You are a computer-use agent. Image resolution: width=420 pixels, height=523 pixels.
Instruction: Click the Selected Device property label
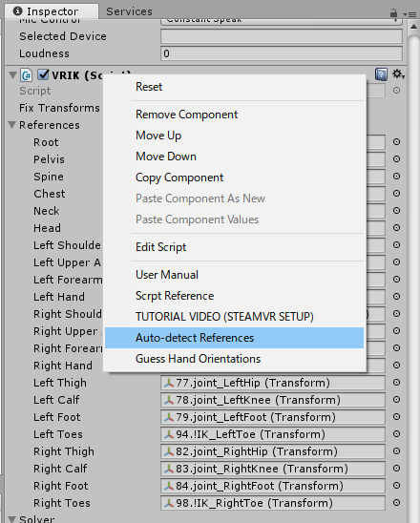point(63,36)
